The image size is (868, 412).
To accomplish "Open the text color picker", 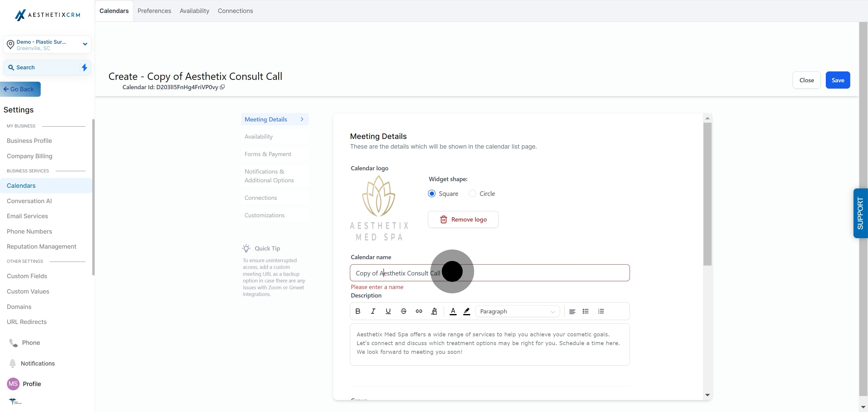I will pos(453,311).
